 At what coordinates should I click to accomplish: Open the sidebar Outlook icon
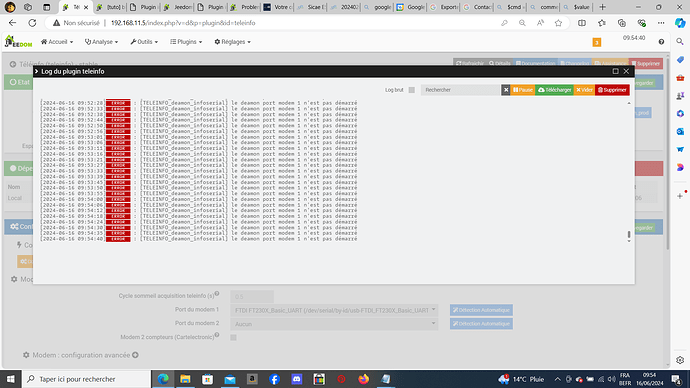point(680,131)
